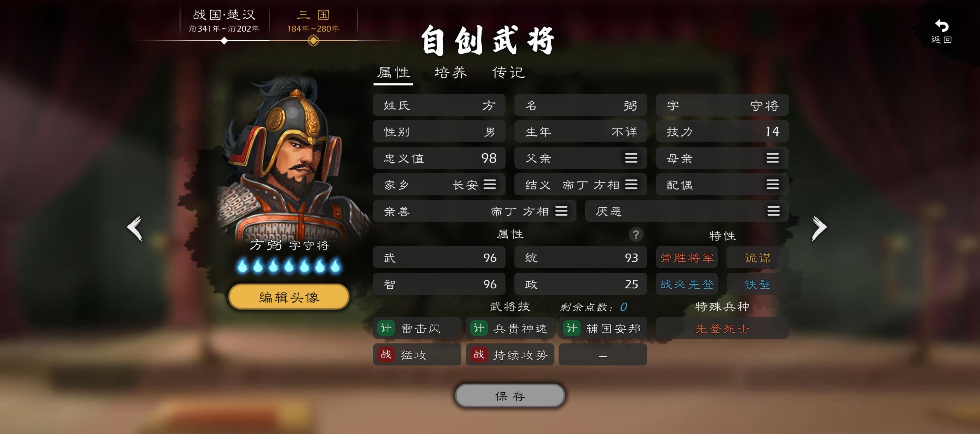Open the 父亲 list menu icon

[x=631, y=158]
